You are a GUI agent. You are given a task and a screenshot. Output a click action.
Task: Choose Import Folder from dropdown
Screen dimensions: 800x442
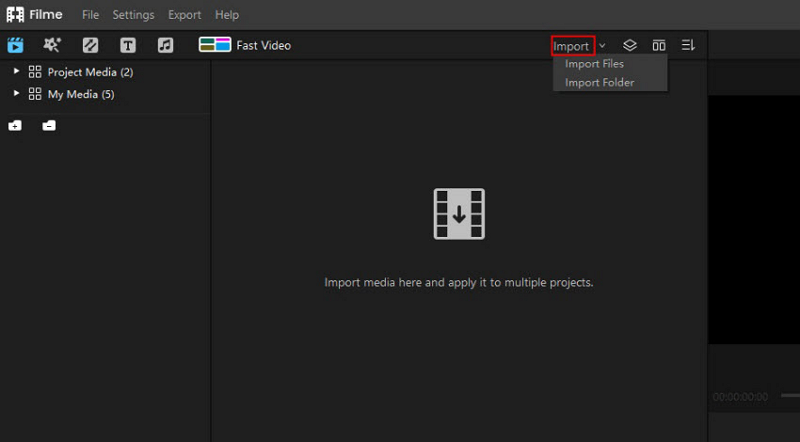pyautogui.click(x=599, y=83)
